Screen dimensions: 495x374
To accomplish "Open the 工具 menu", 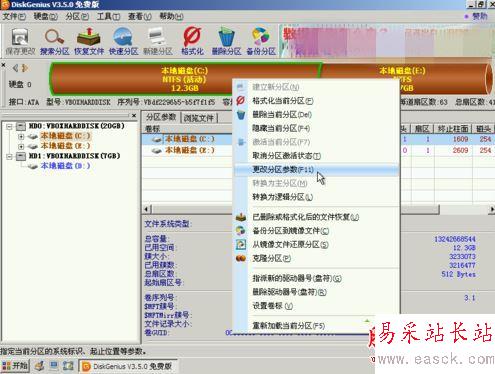I will (108, 16).
